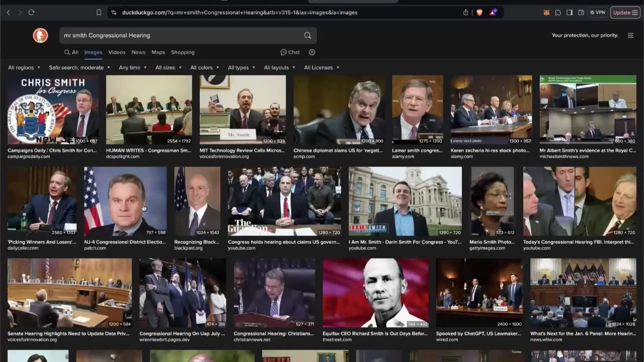This screenshot has width=644, height=362.
Task: Open the Brave Shields lion icon
Action: point(479,12)
